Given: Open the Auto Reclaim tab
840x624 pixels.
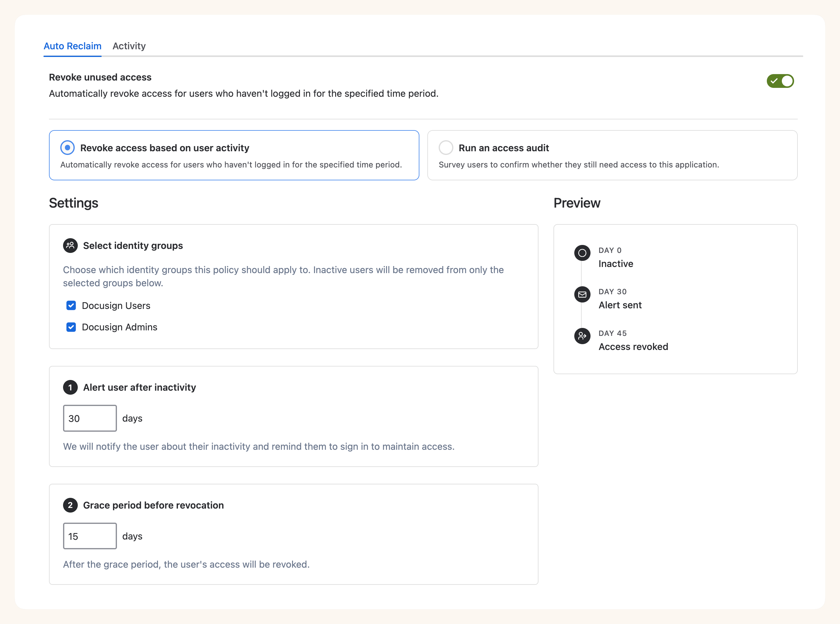Looking at the screenshot, I should tap(73, 46).
